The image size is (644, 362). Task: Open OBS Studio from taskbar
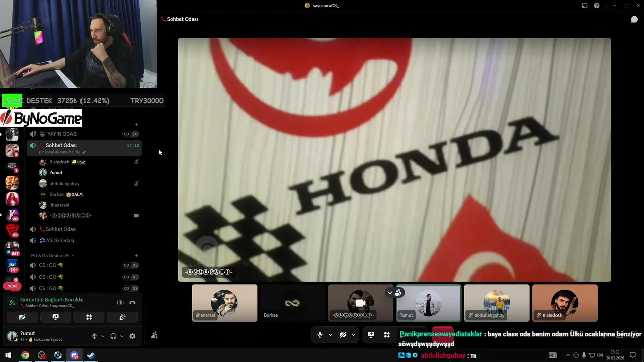pyautogui.click(x=42, y=355)
